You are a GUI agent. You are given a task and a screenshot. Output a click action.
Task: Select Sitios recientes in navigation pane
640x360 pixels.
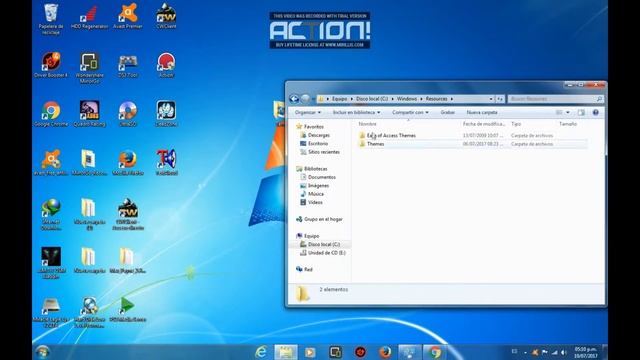(x=324, y=152)
